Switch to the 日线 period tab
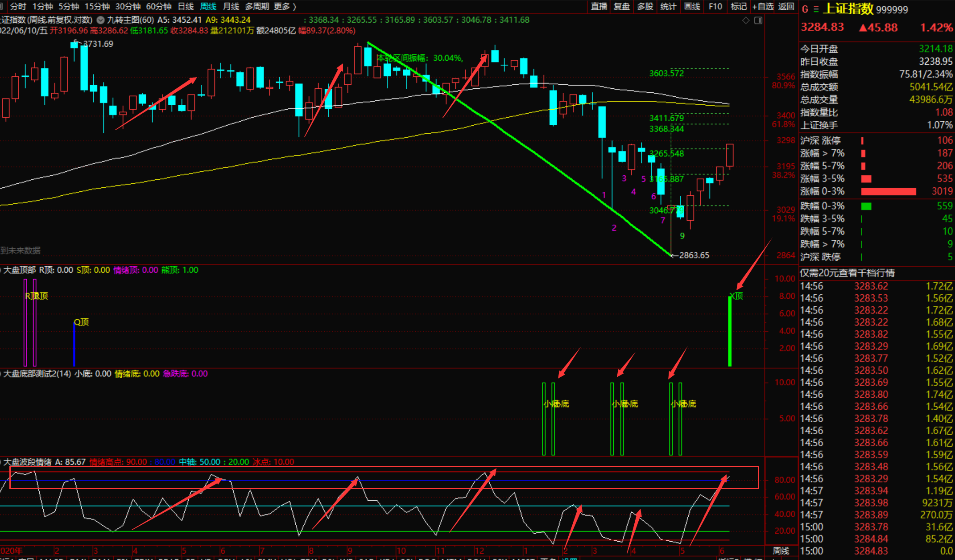The width and height of the screenshot is (955, 560). pyautogui.click(x=186, y=7)
